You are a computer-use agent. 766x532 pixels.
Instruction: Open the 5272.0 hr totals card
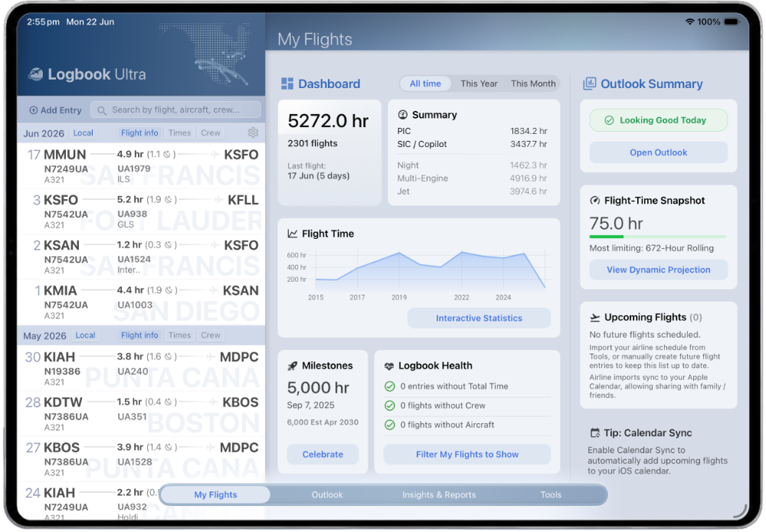click(x=329, y=153)
